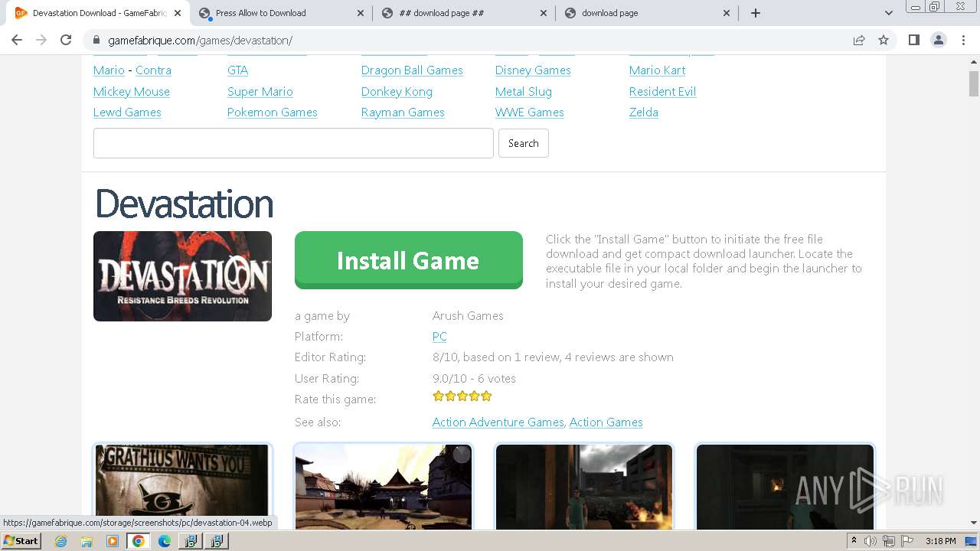Open the Metal Slug link
The width and height of the screenshot is (980, 551).
[524, 92]
